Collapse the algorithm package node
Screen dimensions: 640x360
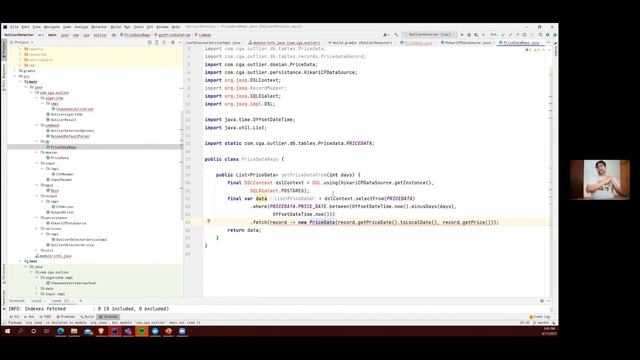[x=37, y=98]
